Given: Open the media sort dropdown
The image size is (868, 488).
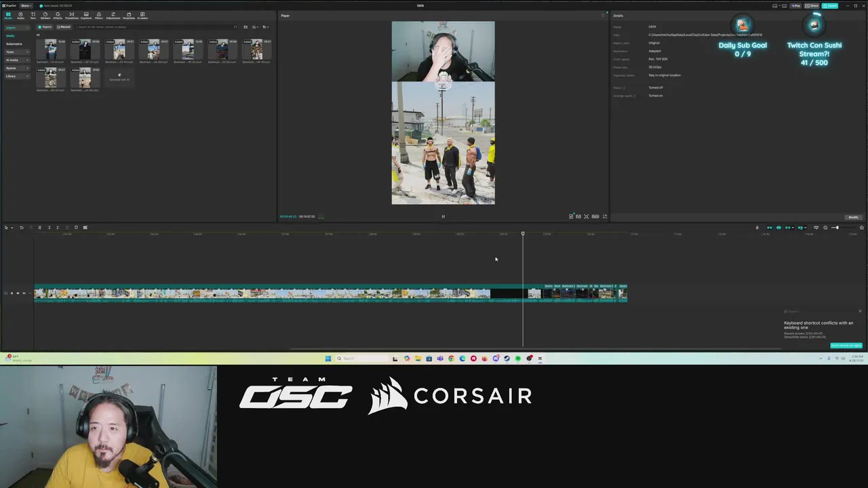Looking at the screenshot, I should tap(256, 27).
